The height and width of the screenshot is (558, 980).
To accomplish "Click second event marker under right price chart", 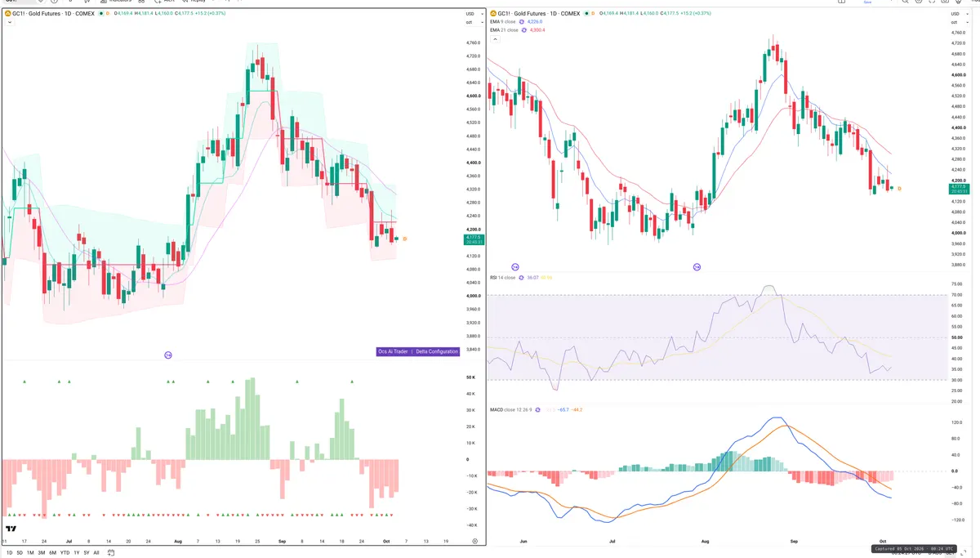I will 697,267.
